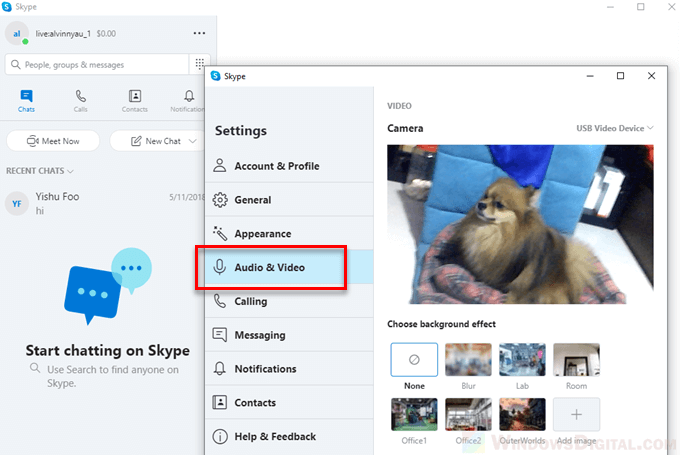Click the search magnifier icon in search box
Viewport: 680px width, 455px height.
pyautogui.click(x=16, y=65)
